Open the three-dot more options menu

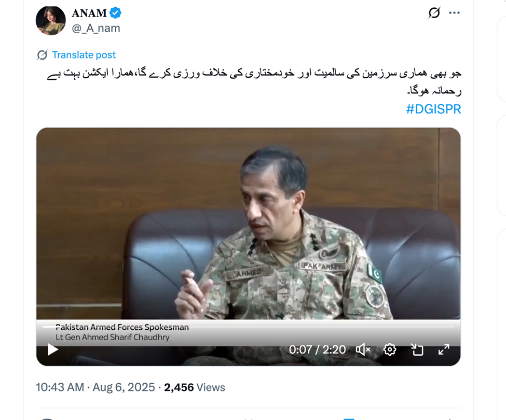click(454, 13)
